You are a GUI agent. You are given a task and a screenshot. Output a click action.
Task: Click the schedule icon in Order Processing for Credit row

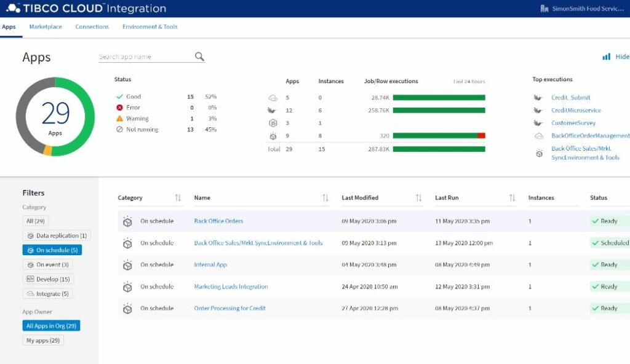tap(127, 309)
